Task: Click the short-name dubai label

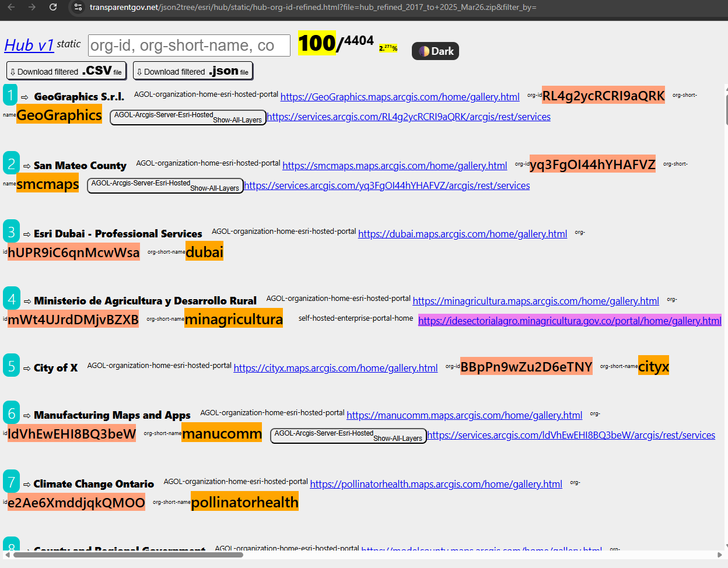Action: pyautogui.click(x=205, y=251)
